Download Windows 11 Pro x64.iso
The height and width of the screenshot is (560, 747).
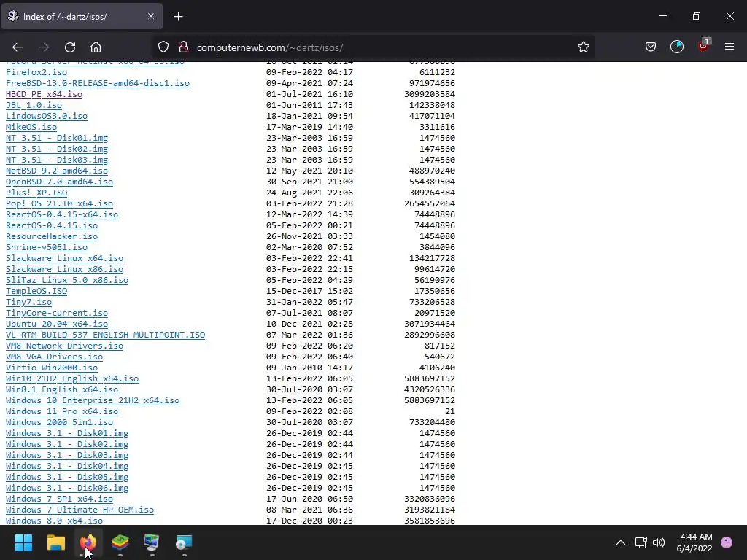tap(62, 412)
